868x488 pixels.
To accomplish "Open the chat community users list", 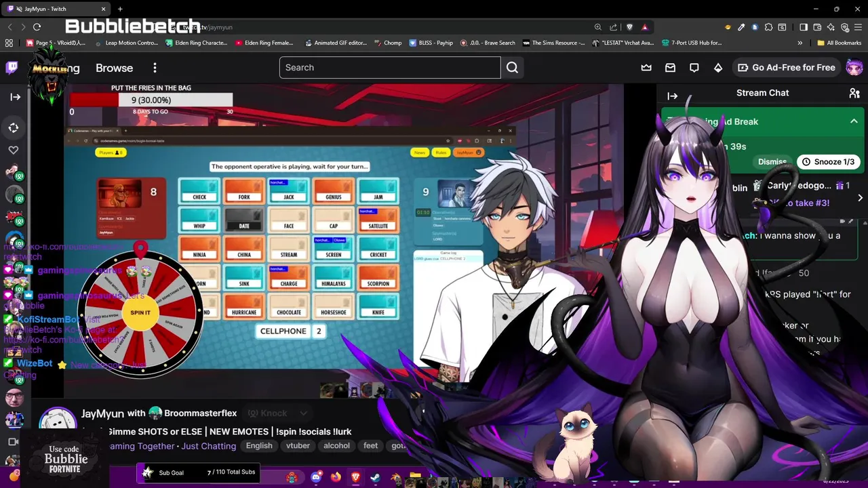I will [854, 93].
